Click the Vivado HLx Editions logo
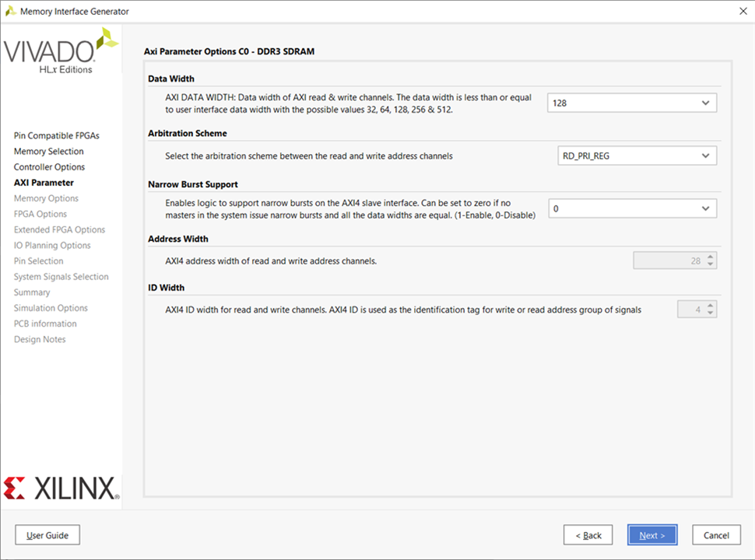This screenshot has height=560, width=755. 61,51
